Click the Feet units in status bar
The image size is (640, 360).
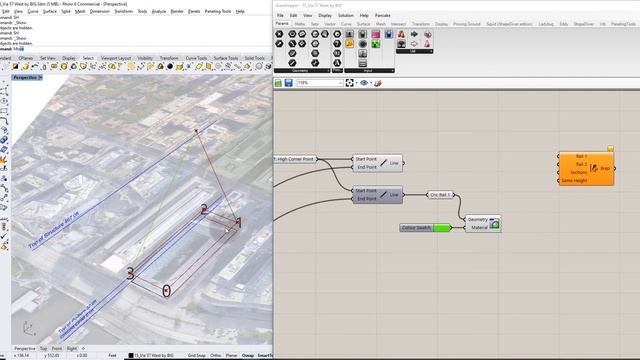(x=112, y=356)
